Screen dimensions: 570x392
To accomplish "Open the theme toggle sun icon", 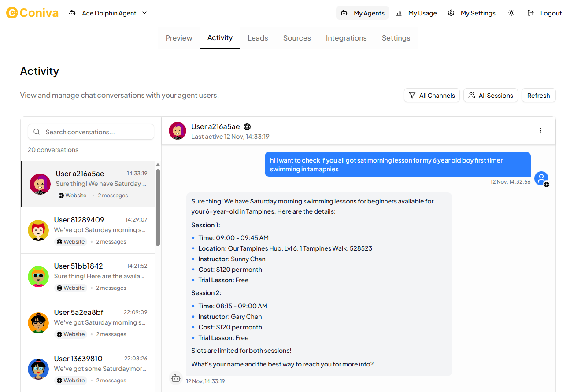I will pyautogui.click(x=511, y=13).
